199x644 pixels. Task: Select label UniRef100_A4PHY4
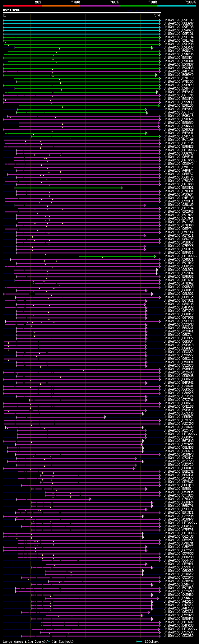tap(178, 171)
